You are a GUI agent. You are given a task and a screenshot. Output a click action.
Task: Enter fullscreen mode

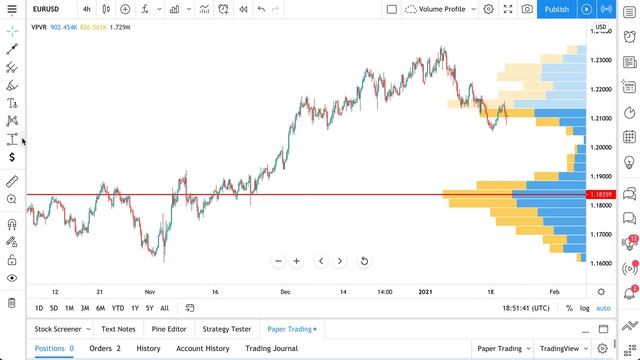point(508,9)
